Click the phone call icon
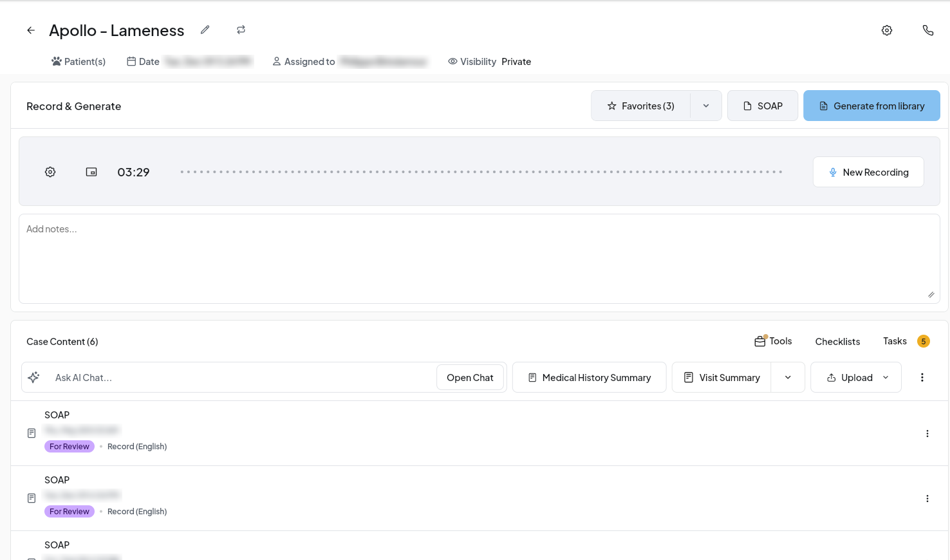This screenshot has height=560, width=950. [x=928, y=30]
